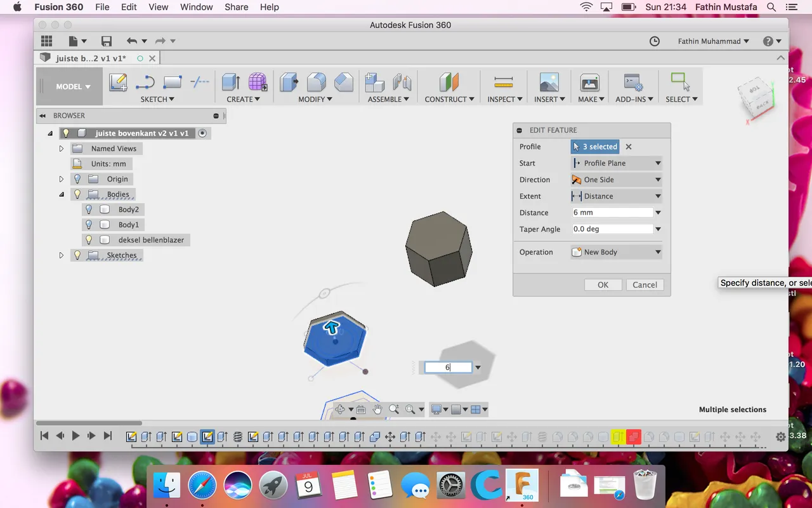Expand the Named Views folder
The width and height of the screenshot is (812, 508).
pyautogui.click(x=62, y=149)
